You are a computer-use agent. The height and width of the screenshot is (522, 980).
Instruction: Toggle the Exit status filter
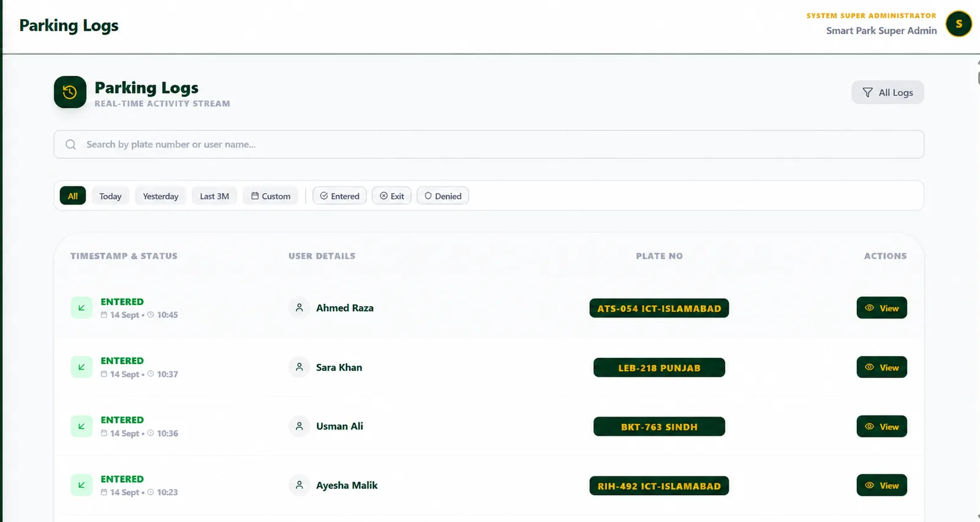[392, 196]
